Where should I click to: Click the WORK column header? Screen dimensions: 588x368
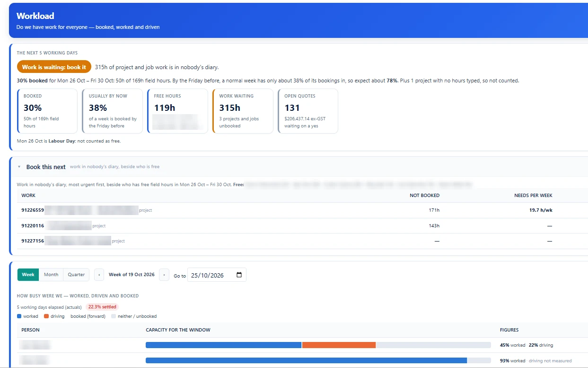tap(28, 195)
